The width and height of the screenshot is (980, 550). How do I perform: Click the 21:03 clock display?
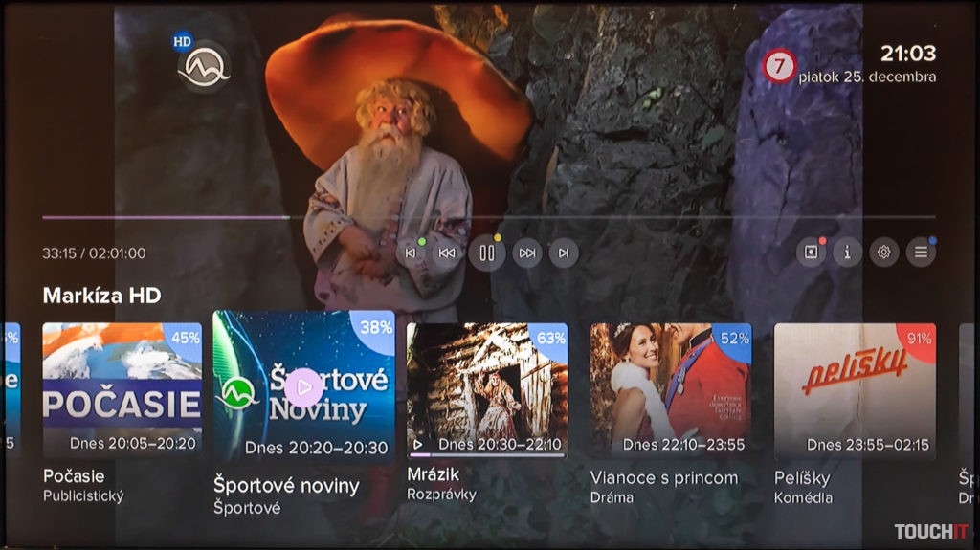908,54
